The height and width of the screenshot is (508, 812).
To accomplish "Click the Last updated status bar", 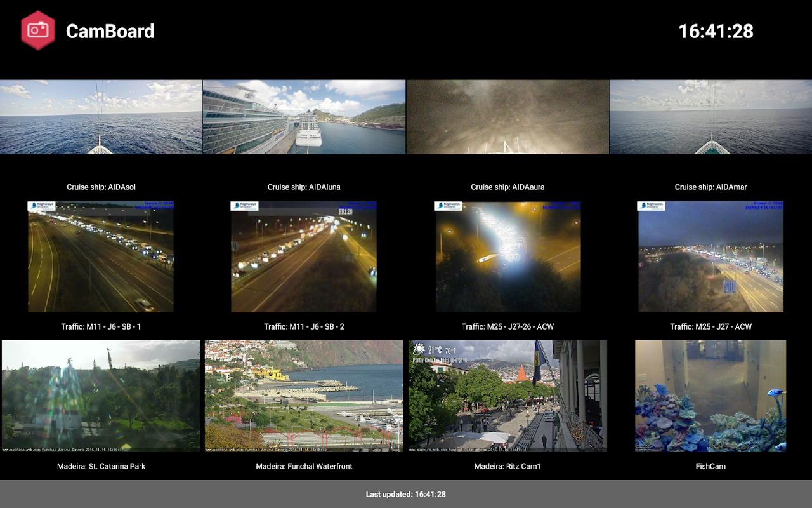I will pos(406,494).
